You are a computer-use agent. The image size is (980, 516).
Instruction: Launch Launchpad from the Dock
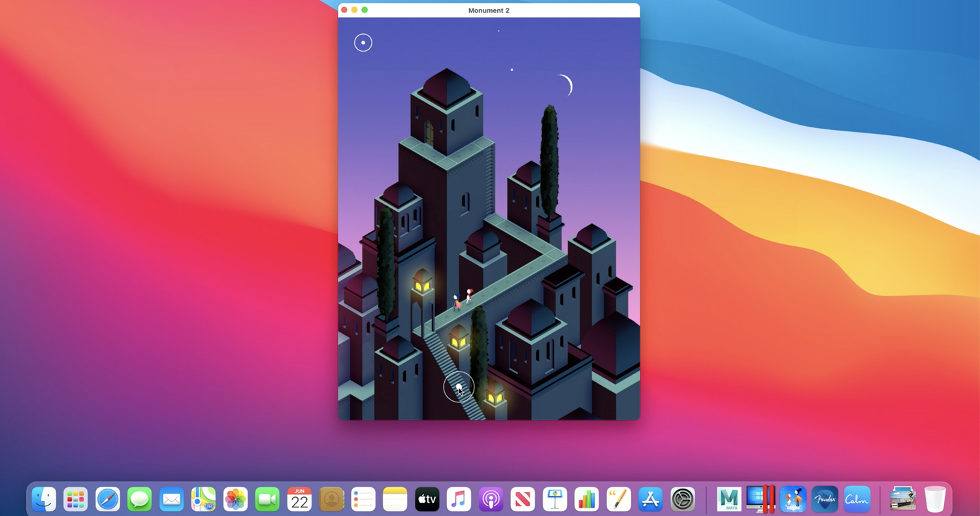76,500
